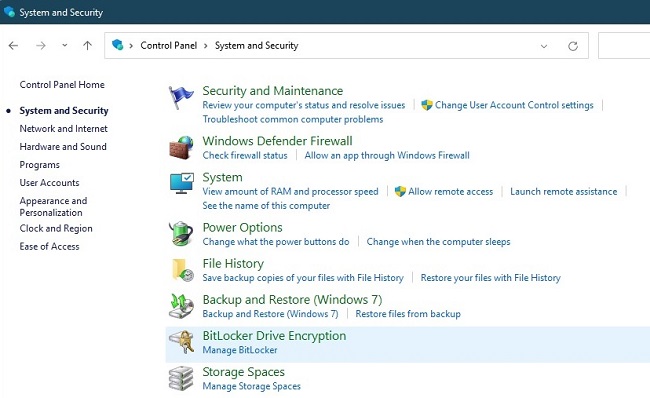Image resolution: width=650 pixels, height=398 pixels.
Task: Open the Power Options heading
Action: tap(243, 227)
